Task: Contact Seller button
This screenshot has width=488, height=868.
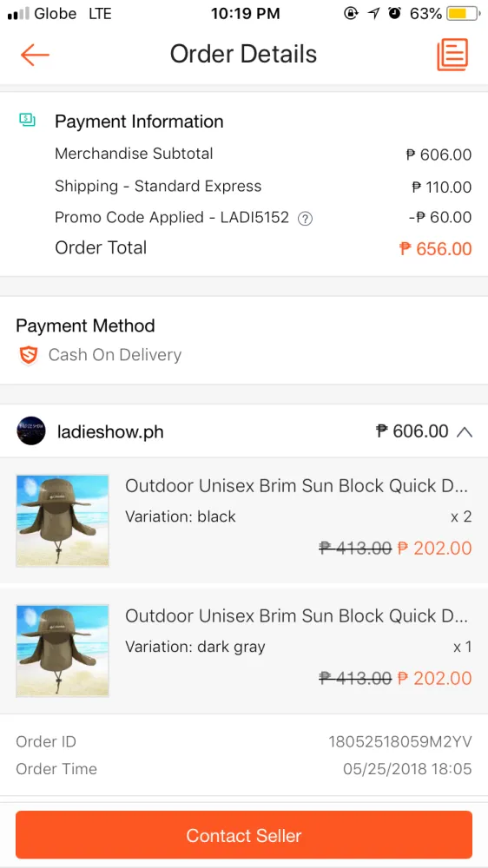Action: pyautogui.click(x=244, y=835)
